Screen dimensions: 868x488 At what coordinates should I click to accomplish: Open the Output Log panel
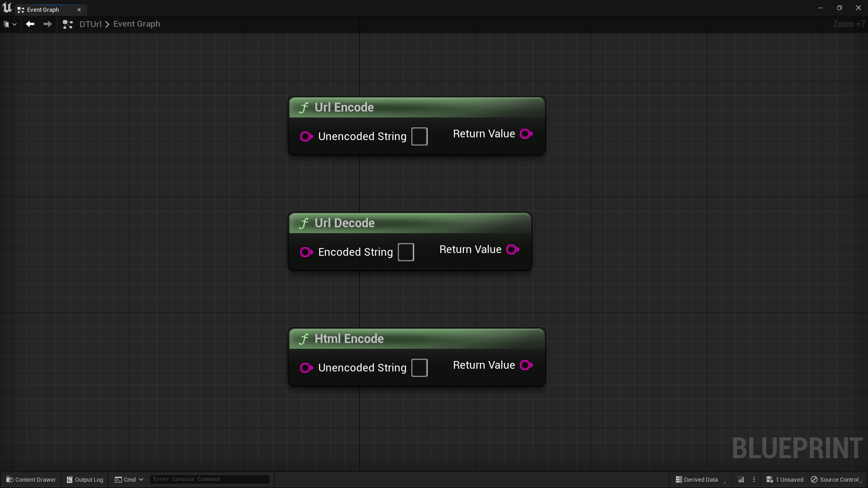[x=85, y=479]
